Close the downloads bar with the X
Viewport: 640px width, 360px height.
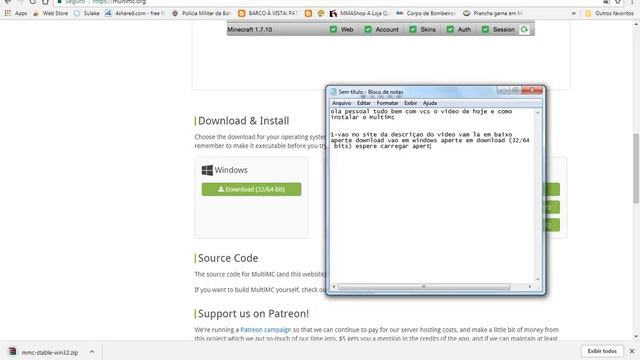[632, 351]
